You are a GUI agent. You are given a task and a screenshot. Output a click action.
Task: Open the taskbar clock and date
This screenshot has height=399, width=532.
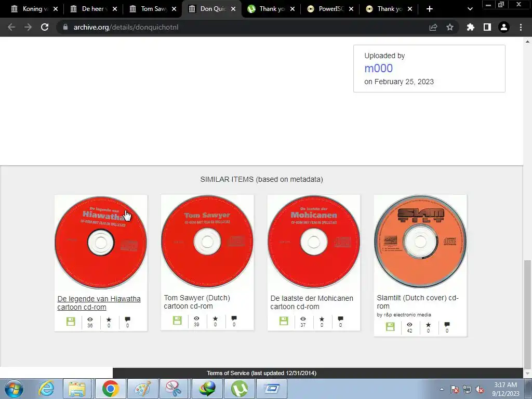pos(506,389)
